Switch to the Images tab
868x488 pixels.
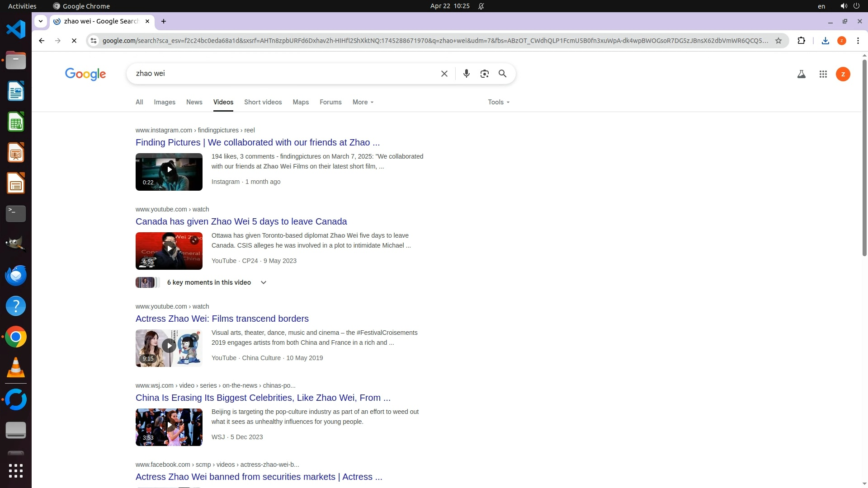click(x=165, y=102)
